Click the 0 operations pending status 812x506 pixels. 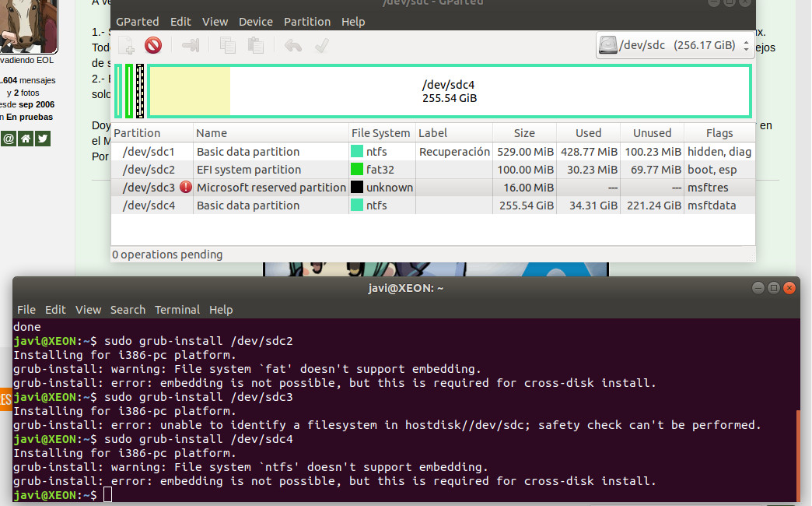(x=167, y=255)
